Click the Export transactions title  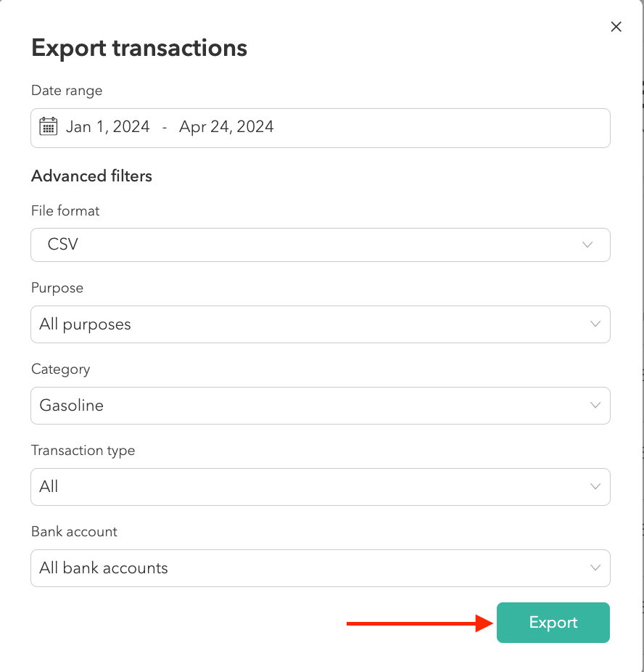click(139, 49)
